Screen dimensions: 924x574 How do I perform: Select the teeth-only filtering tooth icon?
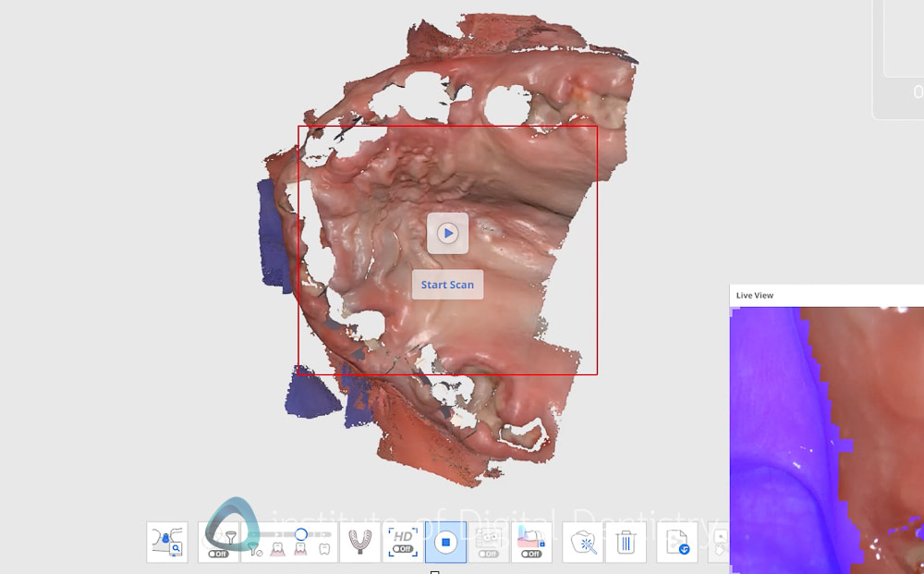pyautogui.click(x=322, y=547)
